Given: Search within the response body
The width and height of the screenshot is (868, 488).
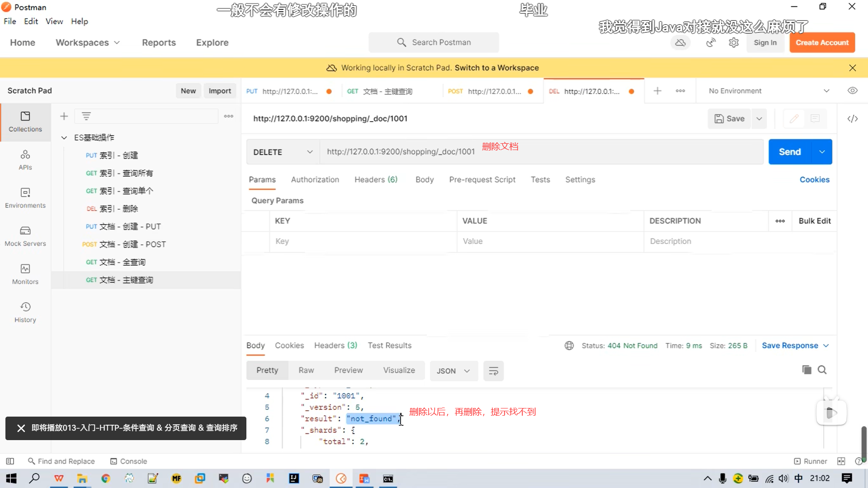Looking at the screenshot, I should tap(822, 370).
